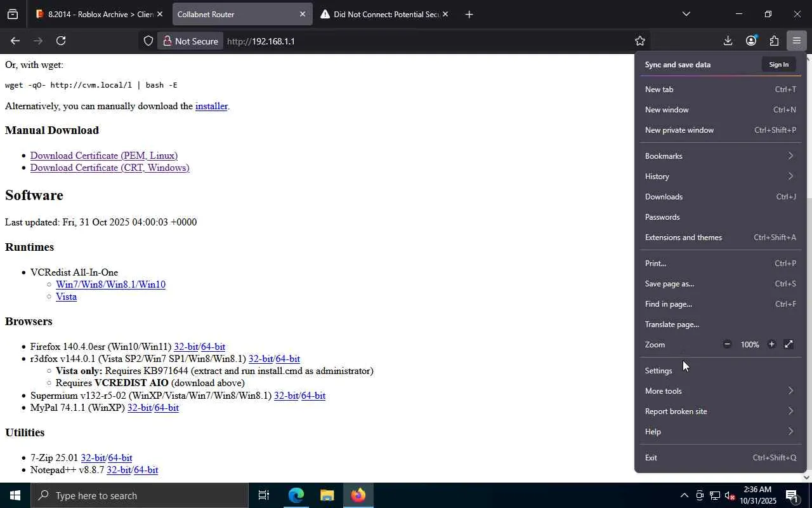Select Translate page from the menu
Image resolution: width=812 pixels, height=508 pixels.
720,324
